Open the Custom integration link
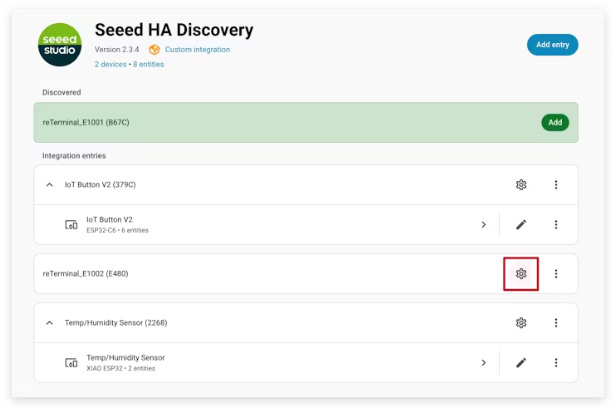615x411 pixels. pos(196,49)
